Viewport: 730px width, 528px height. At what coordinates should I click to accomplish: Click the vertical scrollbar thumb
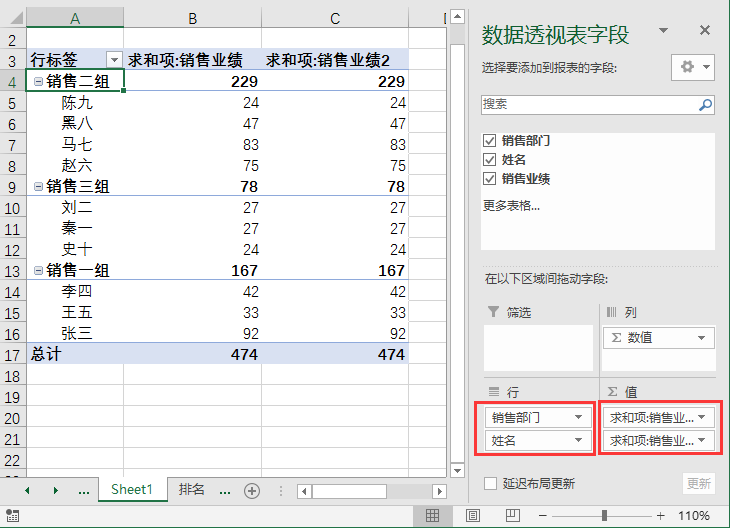pyautogui.click(x=458, y=251)
